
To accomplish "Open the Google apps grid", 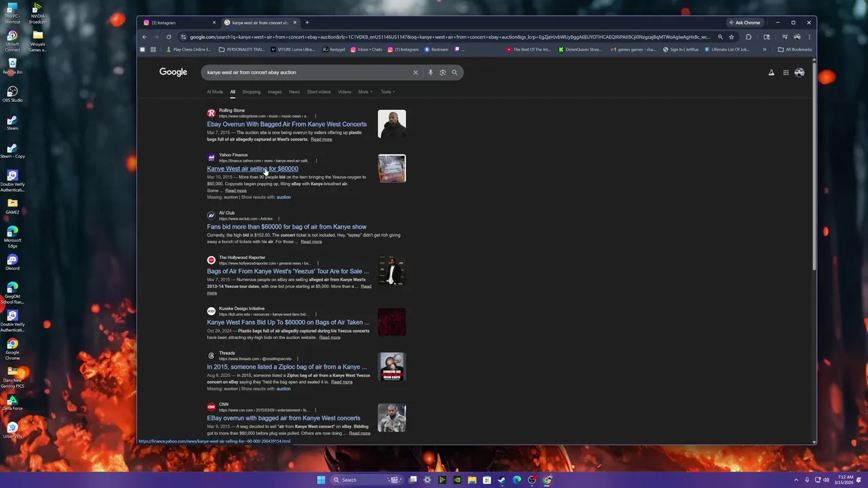I will pos(786,73).
